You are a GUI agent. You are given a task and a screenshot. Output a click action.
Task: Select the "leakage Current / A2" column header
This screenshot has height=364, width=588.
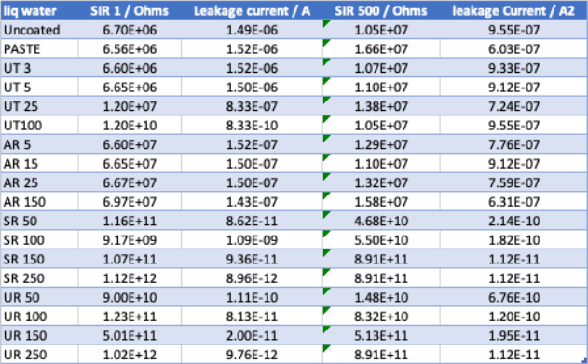(513, 11)
